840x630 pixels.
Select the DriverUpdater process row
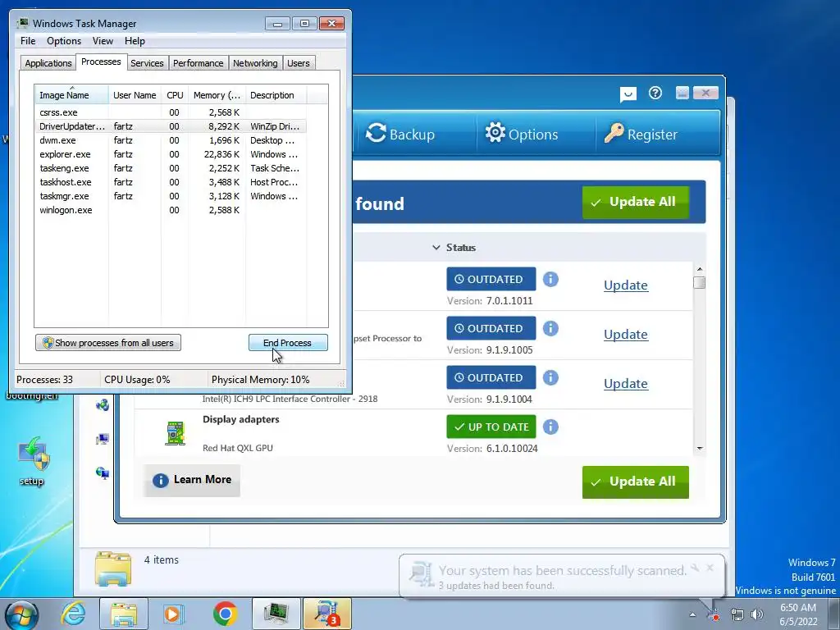[x=171, y=126]
